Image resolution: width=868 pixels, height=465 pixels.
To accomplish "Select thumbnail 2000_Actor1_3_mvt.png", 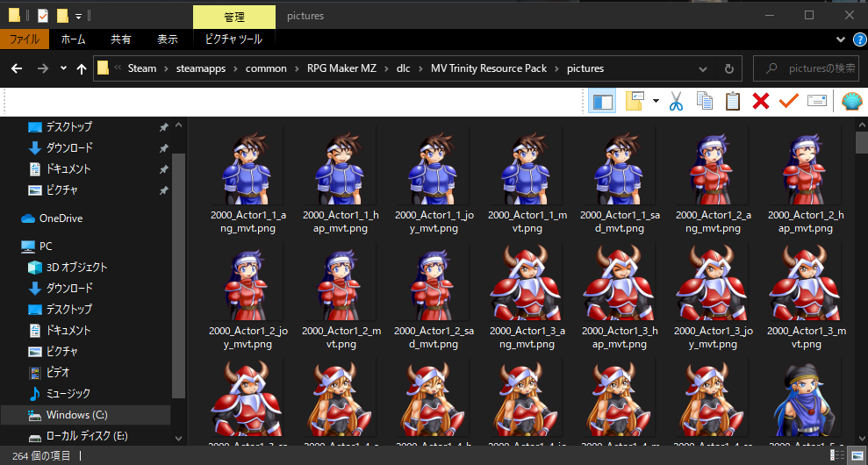I will [804, 283].
